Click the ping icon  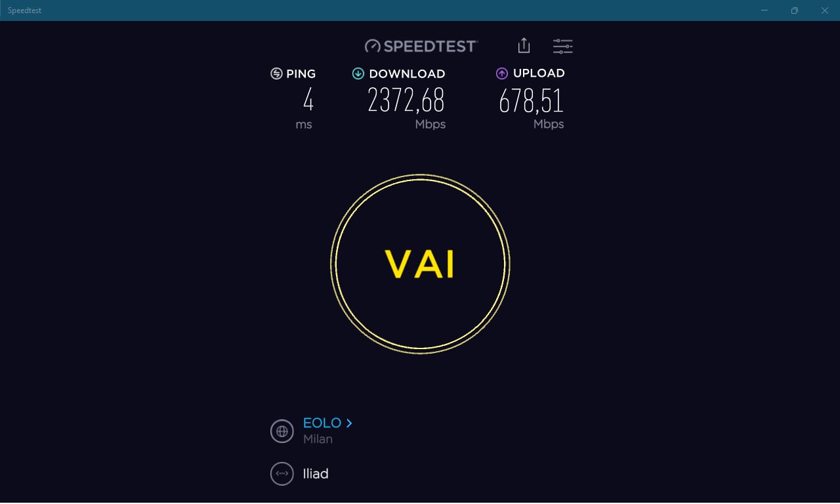(x=276, y=73)
